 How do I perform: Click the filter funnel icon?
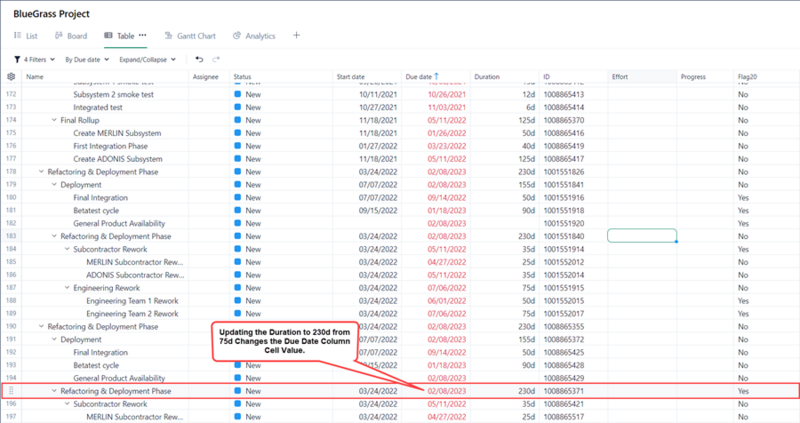click(x=17, y=60)
